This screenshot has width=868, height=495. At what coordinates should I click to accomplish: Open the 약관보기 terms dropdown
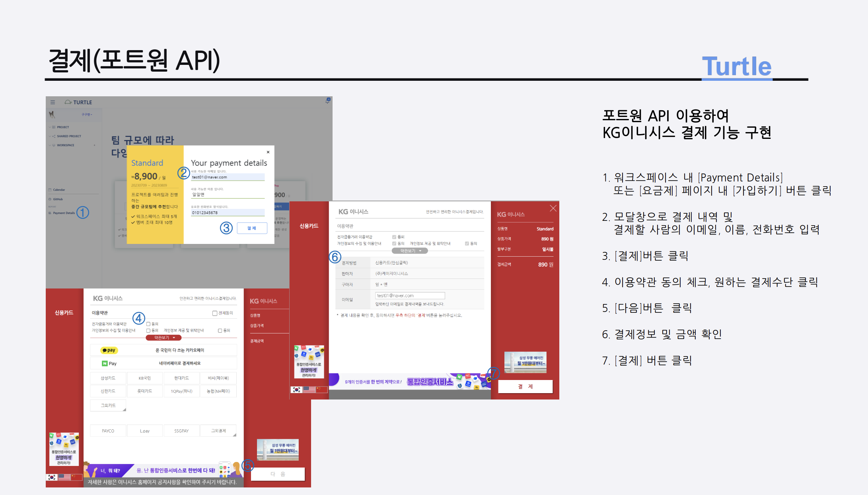(x=163, y=337)
